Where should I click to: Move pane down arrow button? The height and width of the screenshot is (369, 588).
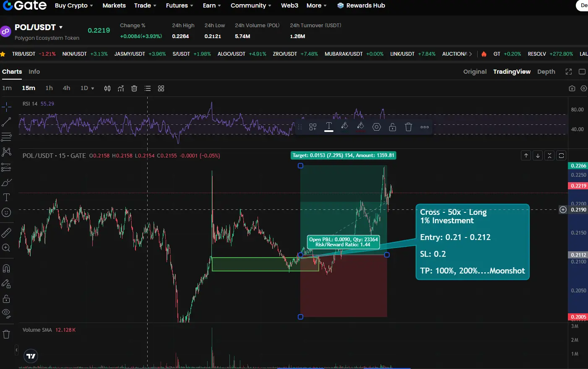[538, 155]
